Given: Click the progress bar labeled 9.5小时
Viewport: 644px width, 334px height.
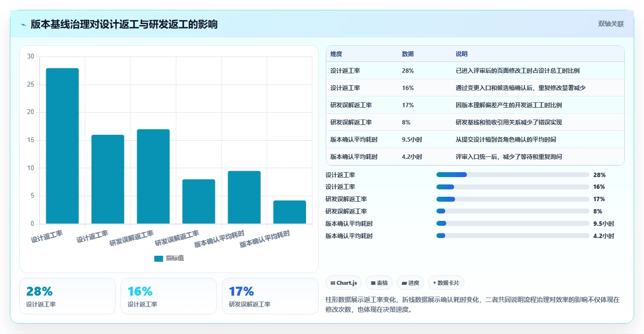Looking at the screenshot, I should pos(513,224).
